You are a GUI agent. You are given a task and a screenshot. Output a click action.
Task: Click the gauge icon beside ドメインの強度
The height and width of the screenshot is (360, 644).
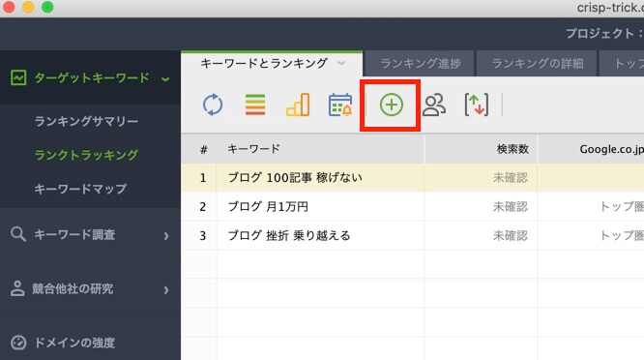tap(18, 343)
